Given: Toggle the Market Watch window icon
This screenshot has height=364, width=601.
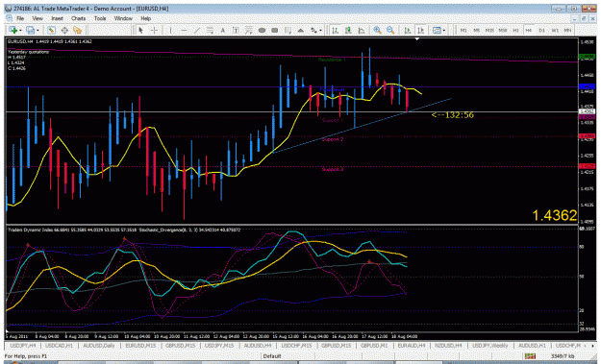Looking at the screenshot, I should [x=51, y=30].
